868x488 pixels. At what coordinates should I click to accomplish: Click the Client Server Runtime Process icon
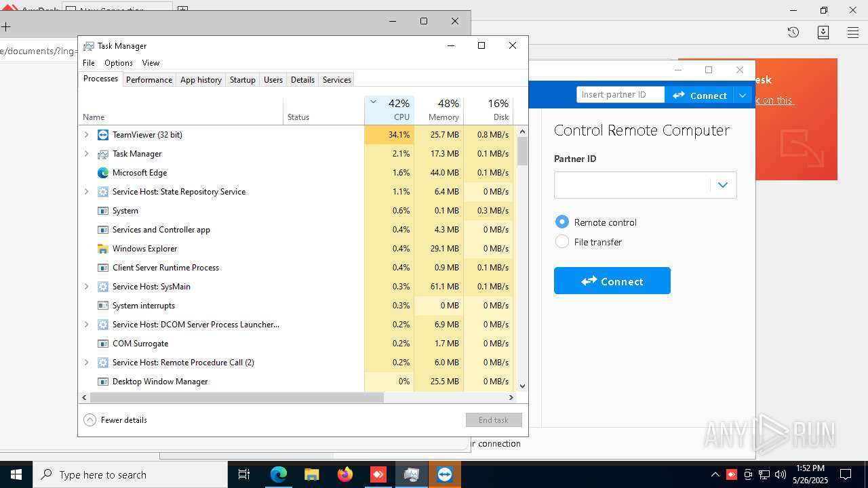pyautogui.click(x=103, y=268)
